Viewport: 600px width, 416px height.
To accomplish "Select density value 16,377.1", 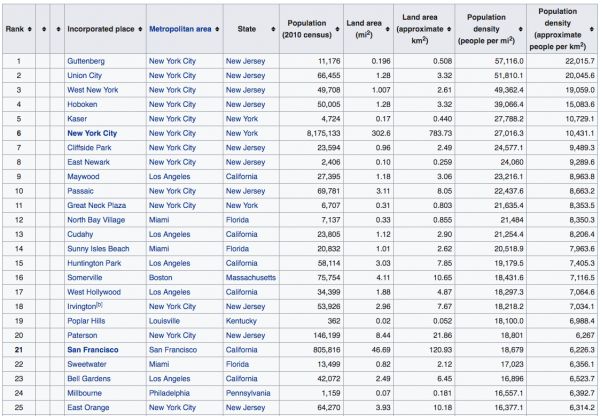I will click(509, 408).
